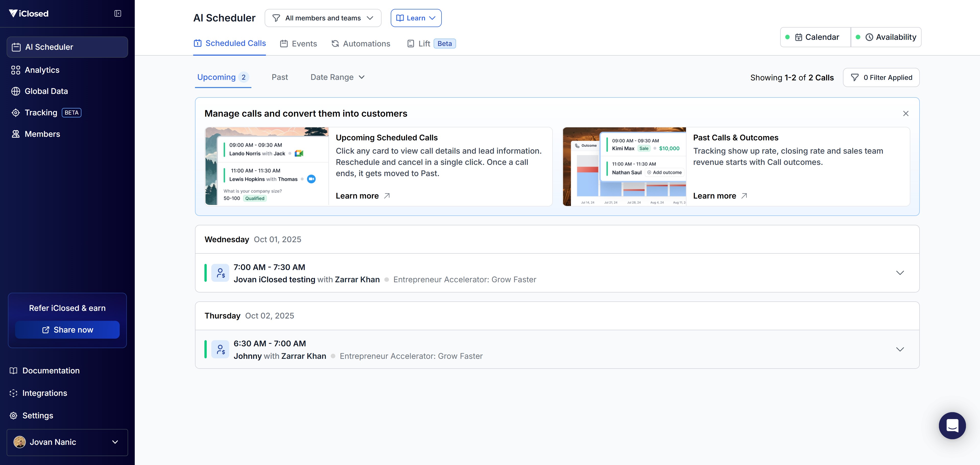Expand the Jovan iClosed testing call row
The image size is (980, 465).
point(900,273)
